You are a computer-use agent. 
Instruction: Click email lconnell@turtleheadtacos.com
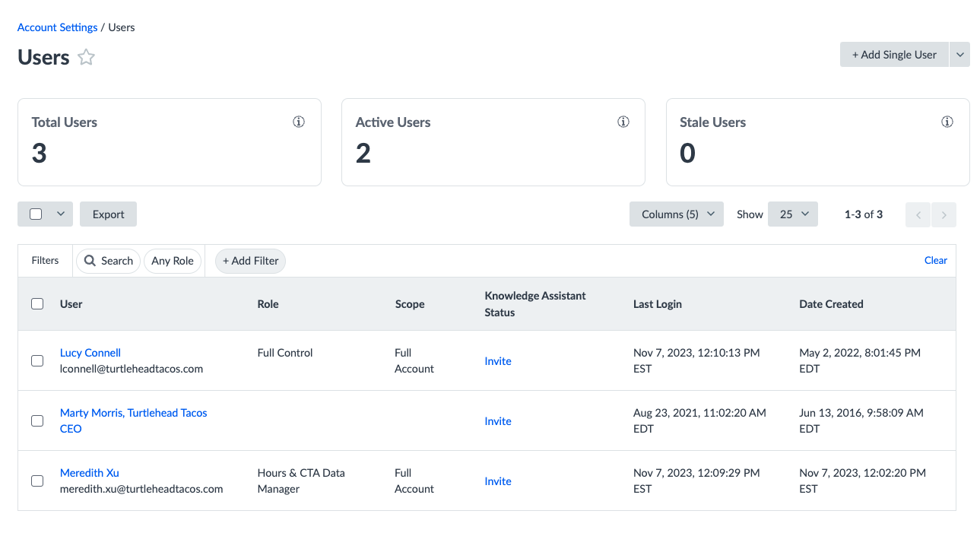[x=132, y=369]
